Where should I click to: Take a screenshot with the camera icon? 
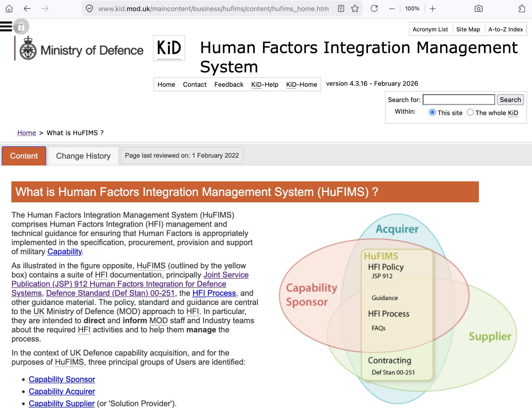click(x=479, y=9)
